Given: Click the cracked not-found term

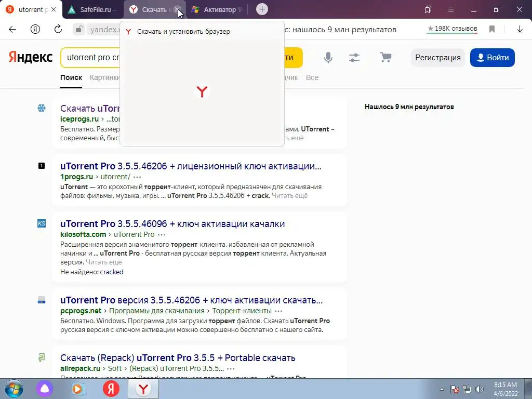Looking at the screenshot, I should (112, 272).
